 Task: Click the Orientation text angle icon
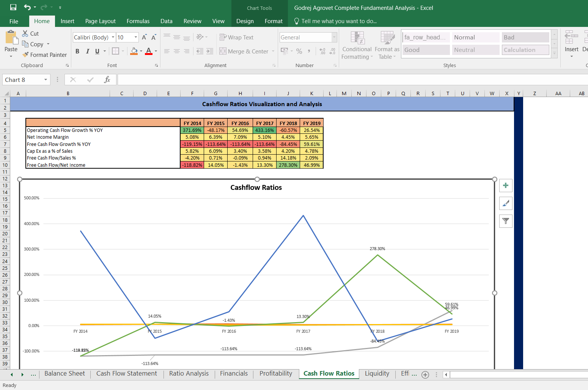[x=200, y=37]
